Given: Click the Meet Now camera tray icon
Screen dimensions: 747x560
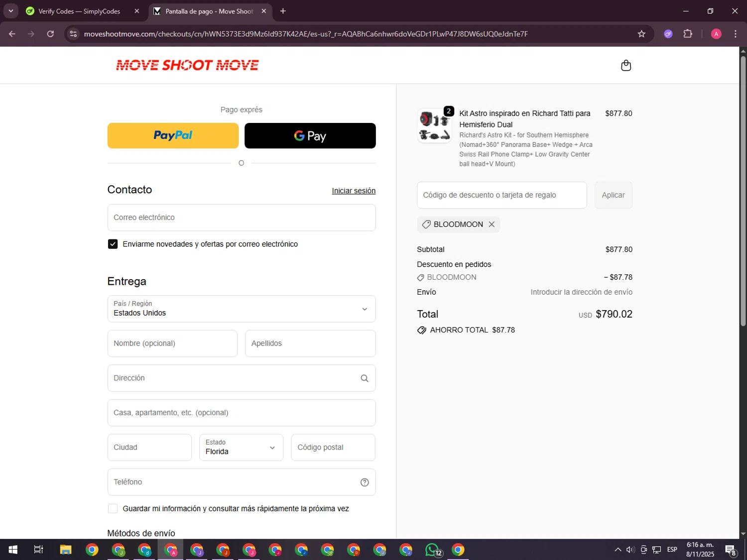Looking at the screenshot, I should (643, 550).
